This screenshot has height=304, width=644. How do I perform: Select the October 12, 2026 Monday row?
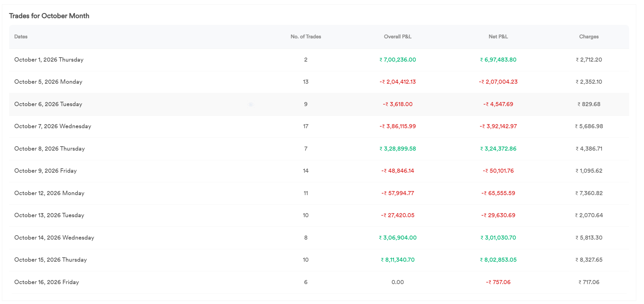point(319,193)
